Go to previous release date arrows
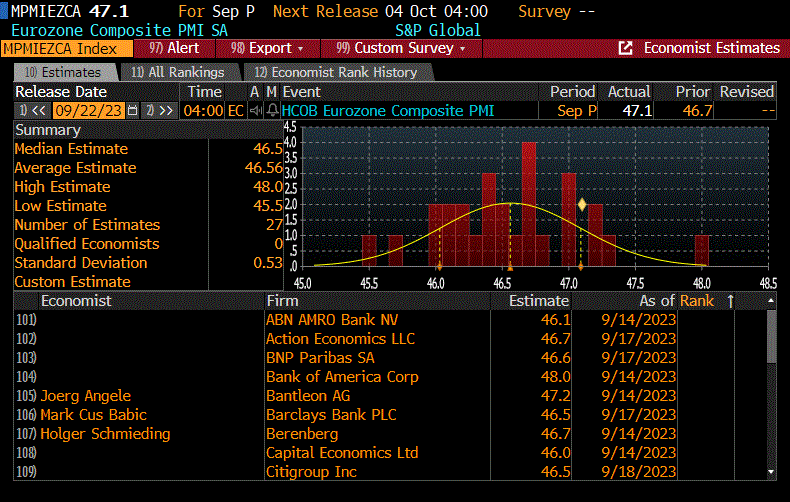Screen dimensions: 790x502 coord(33,110)
